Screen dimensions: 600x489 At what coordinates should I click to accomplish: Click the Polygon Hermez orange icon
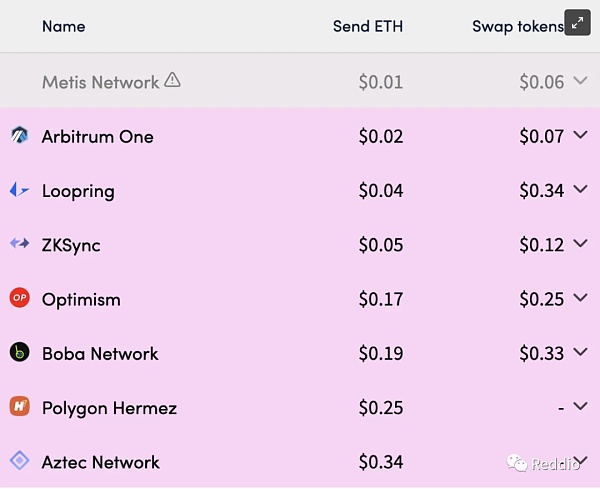[x=20, y=406]
